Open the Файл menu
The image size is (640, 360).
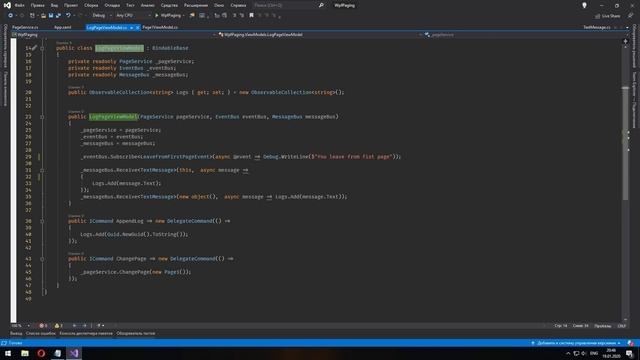(20, 5)
